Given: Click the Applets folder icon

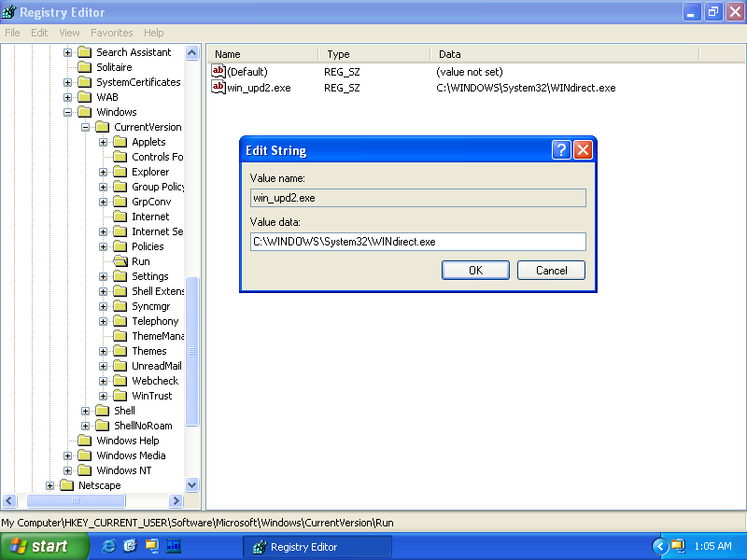Looking at the screenshot, I should (120, 142).
